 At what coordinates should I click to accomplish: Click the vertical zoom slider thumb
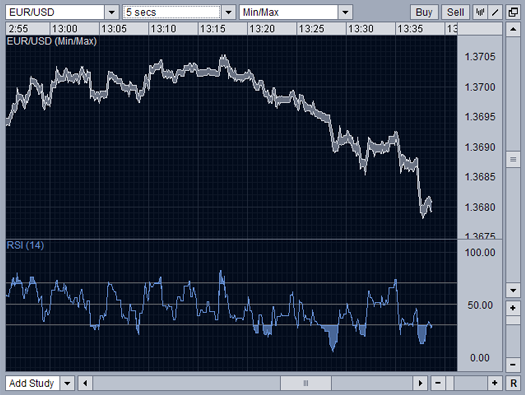pos(513,321)
